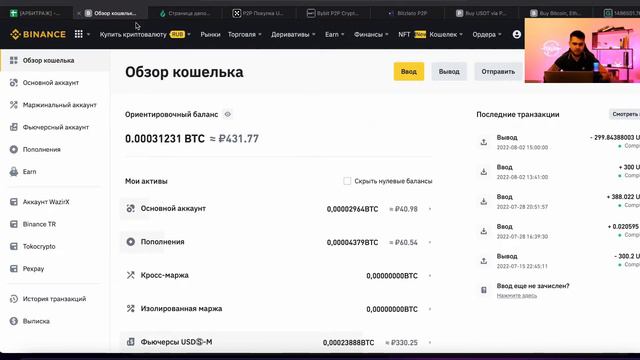Screen dimensions: 640x360
Task: Follow the Нажмите здесь link
Action: point(517,296)
